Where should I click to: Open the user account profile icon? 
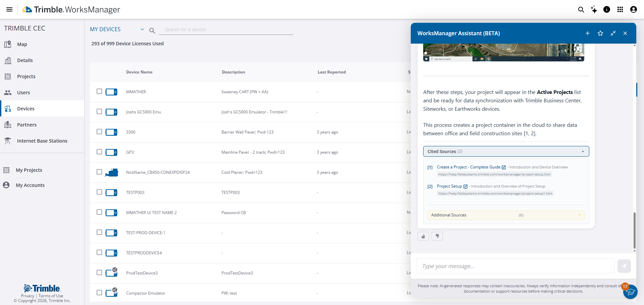(x=634, y=9)
